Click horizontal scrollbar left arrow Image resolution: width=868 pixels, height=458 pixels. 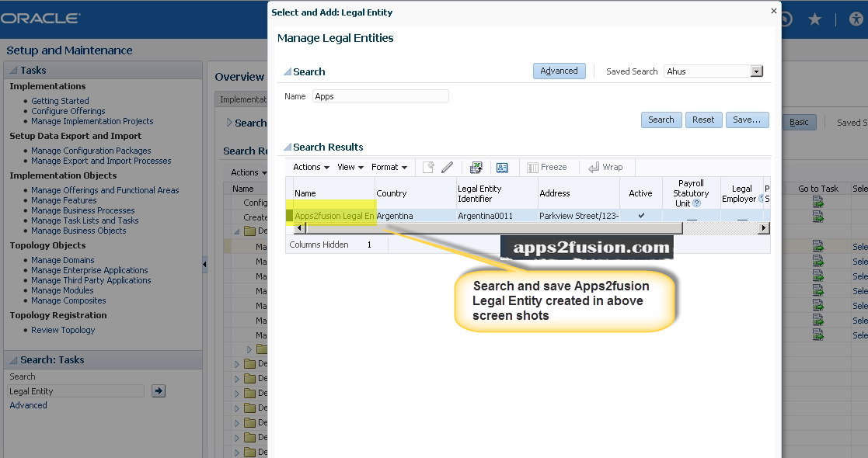point(300,228)
